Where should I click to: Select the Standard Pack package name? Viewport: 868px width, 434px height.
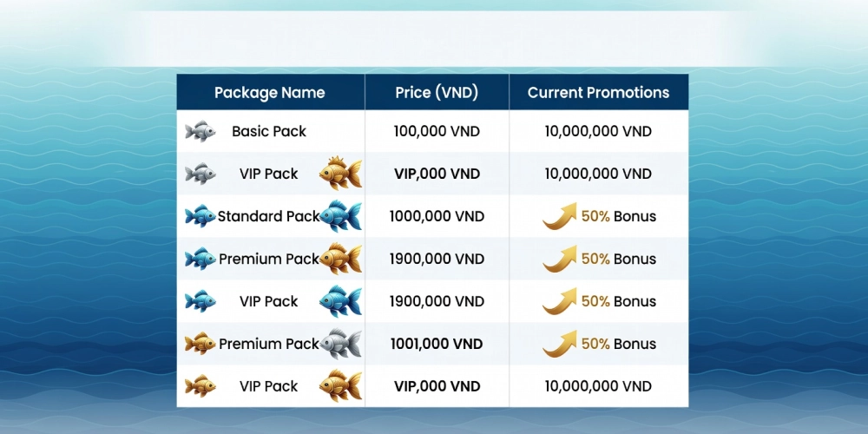pyautogui.click(x=267, y=216)
